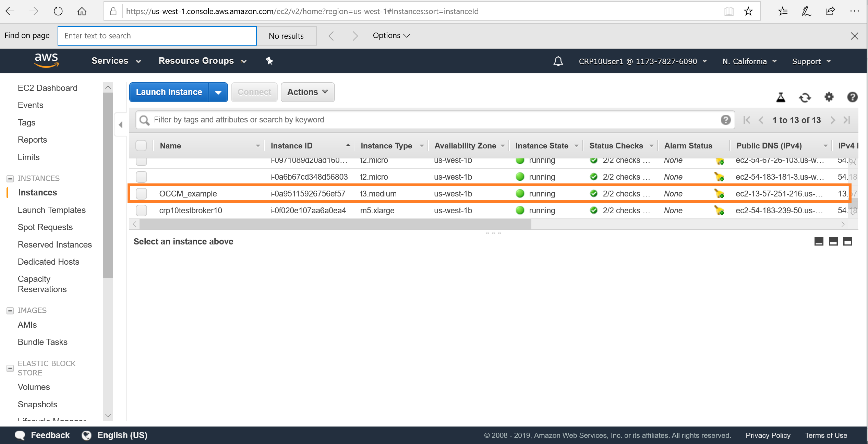Toggle the select-all instances header checkbox
Image resolution: width=868 pixels, height=444 pixels.
click(x=141, y=145)
